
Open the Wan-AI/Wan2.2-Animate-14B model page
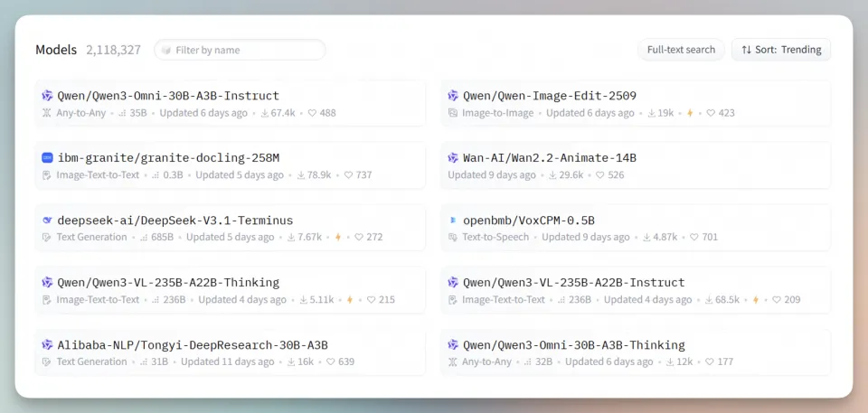(x=550, y=158)
